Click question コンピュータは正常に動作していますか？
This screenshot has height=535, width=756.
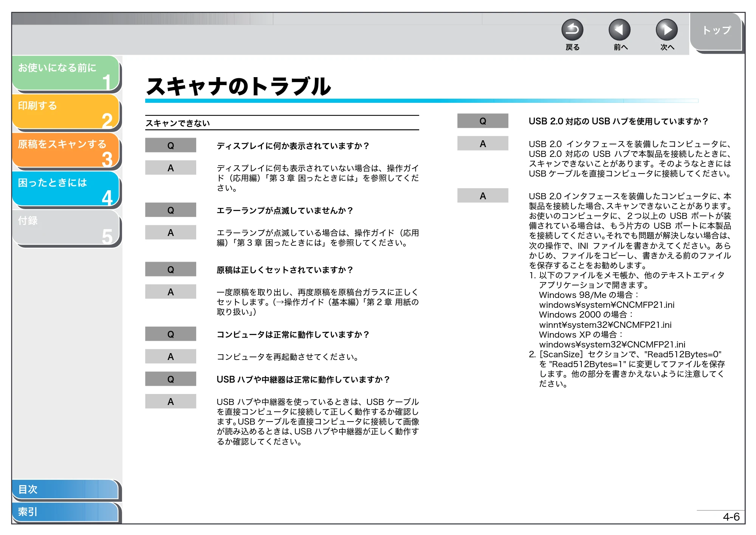coord(293,335)
